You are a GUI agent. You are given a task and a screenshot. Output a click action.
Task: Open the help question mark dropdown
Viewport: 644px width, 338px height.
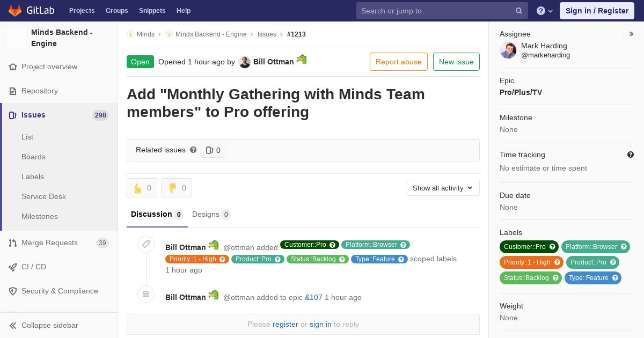pyautogui.click(x=545, y=11)
